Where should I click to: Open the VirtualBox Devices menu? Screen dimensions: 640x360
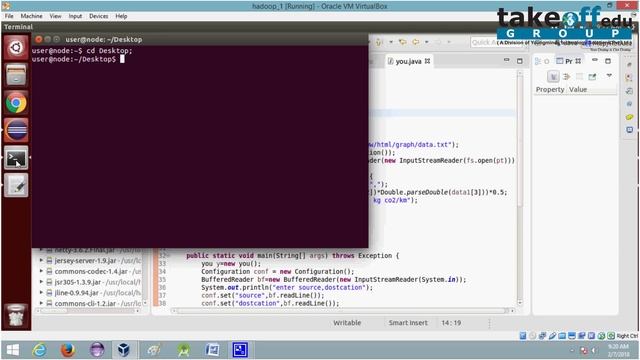click(x=98, y=16)
